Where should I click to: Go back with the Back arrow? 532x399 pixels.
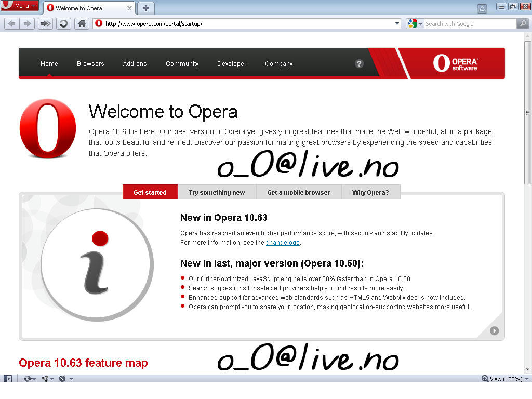[11, 24]
